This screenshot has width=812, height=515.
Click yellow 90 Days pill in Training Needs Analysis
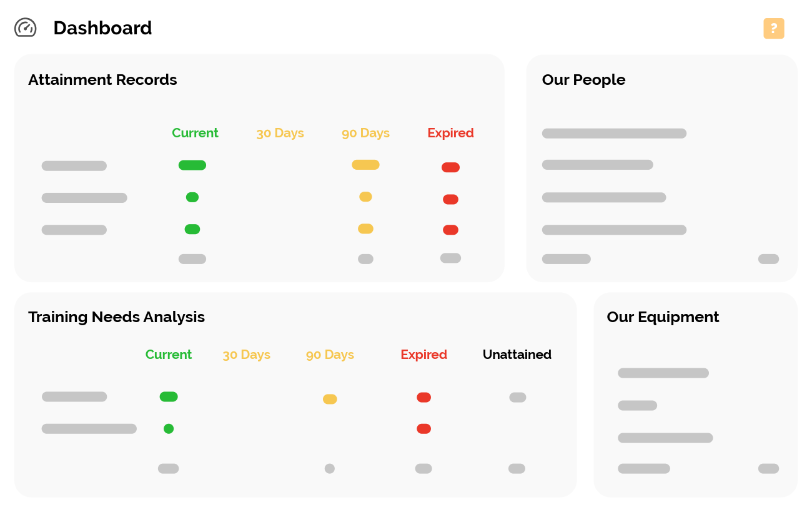[330, 399]
